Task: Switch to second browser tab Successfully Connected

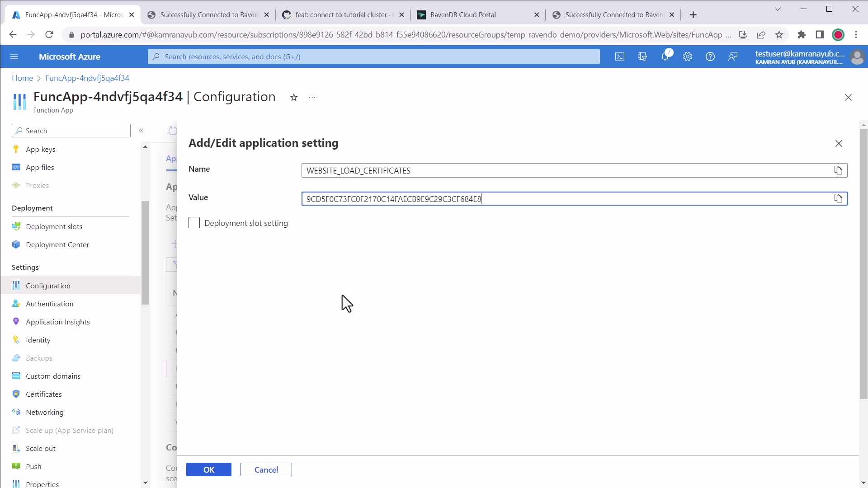Action: (208, 15)
